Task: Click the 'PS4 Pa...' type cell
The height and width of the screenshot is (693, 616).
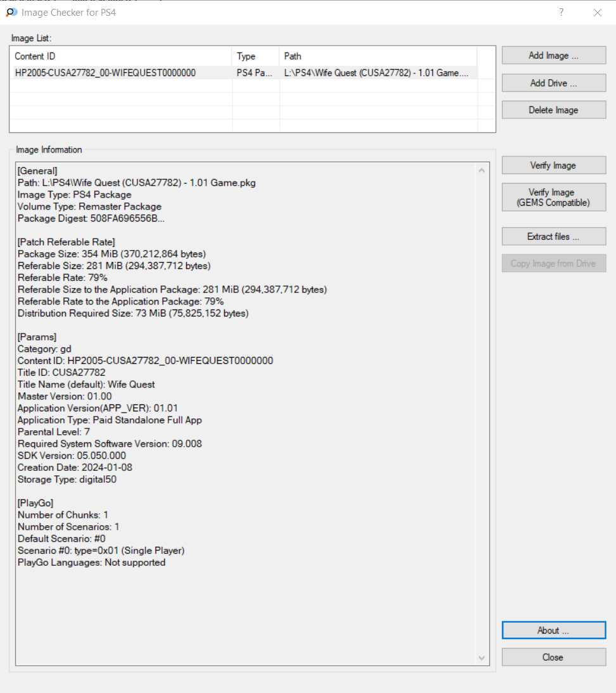Action: [255, 73]
